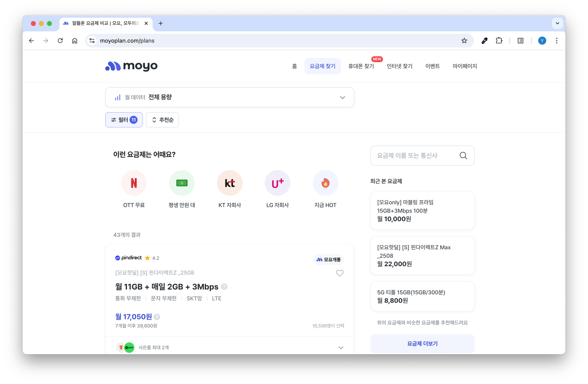Click the 모요개통 badge
The image size is (588, 384).
[x=329, y=260]
